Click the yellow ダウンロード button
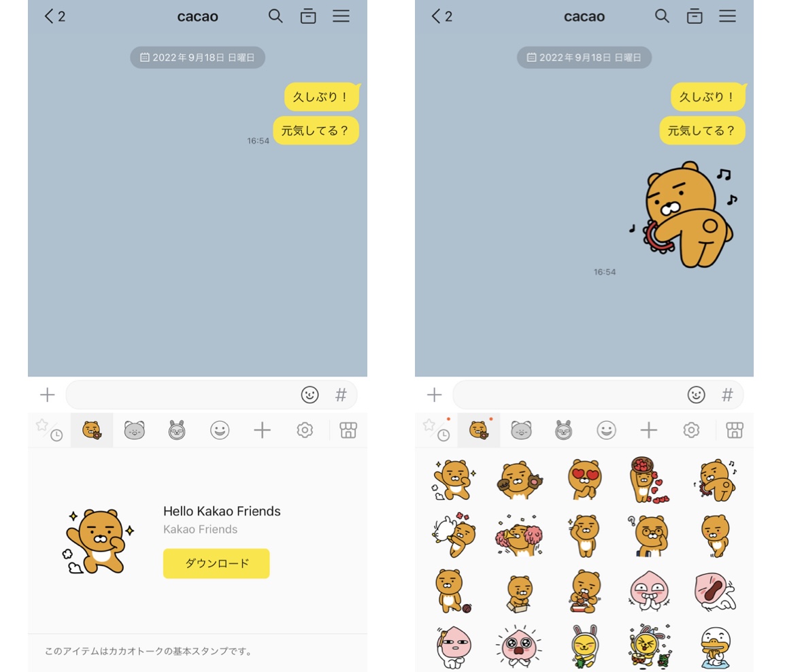Viewport: 785px width, 672px height. [216, 563]
